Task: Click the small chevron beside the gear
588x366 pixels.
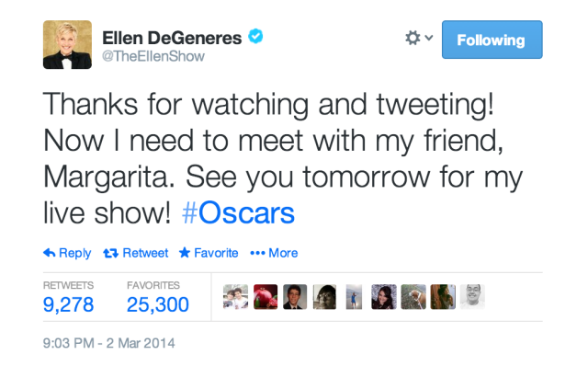Action: coord(429,38)
